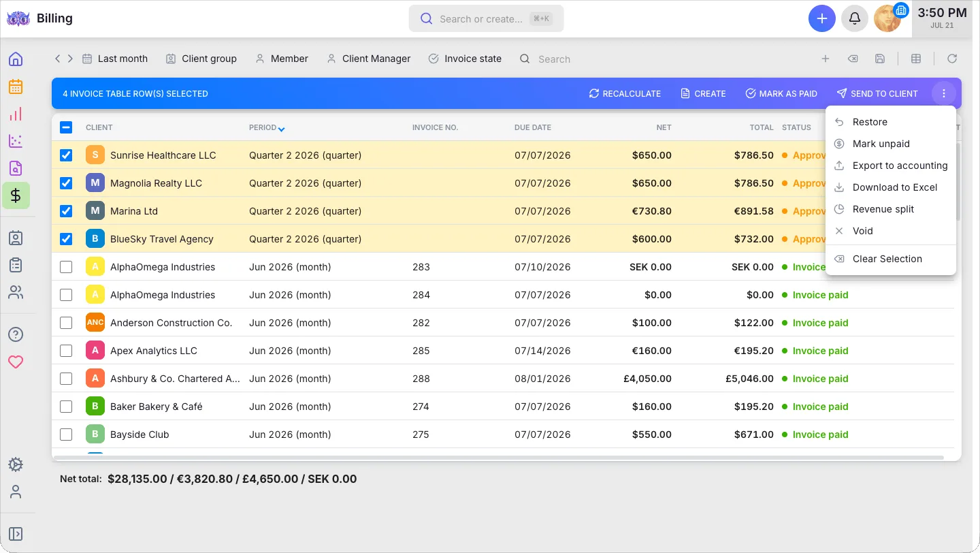Open the Client Manager filter
980x553 pixels.
click(x=369, y=59)
